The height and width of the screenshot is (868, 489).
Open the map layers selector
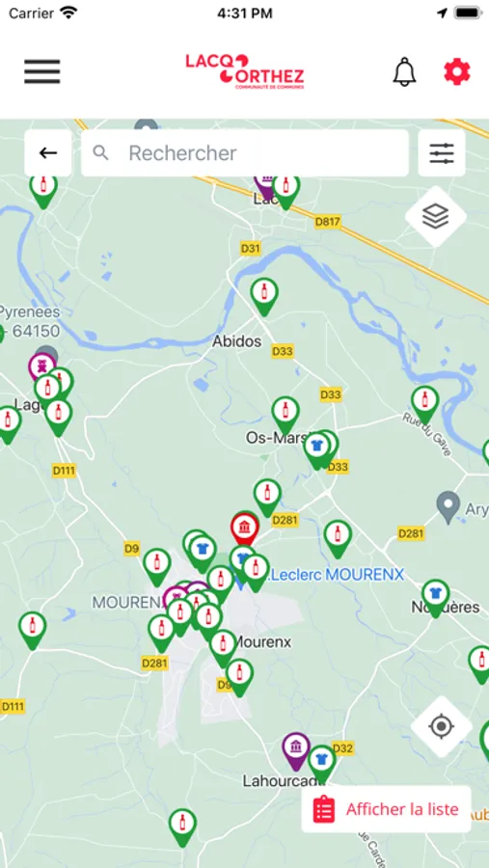pos(435,216)
